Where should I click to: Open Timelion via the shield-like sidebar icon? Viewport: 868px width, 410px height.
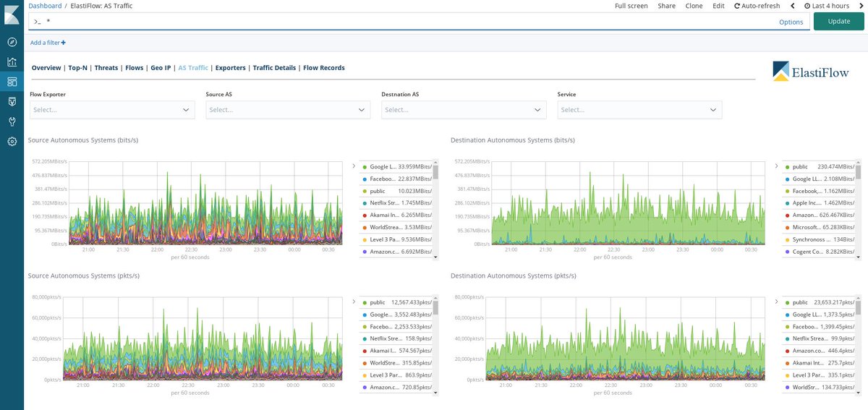pos(12,102)
